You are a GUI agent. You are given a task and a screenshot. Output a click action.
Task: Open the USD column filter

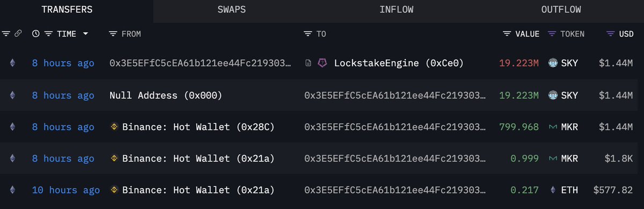pos(610,34)
